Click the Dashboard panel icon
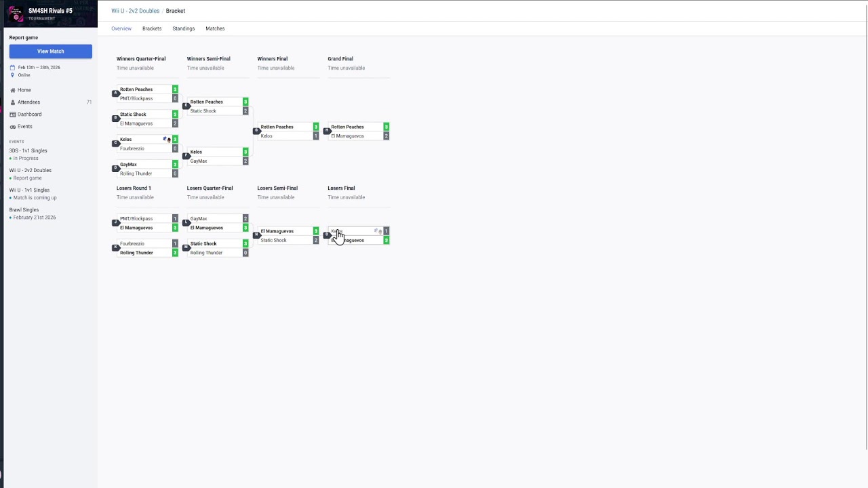 [12, 115]
